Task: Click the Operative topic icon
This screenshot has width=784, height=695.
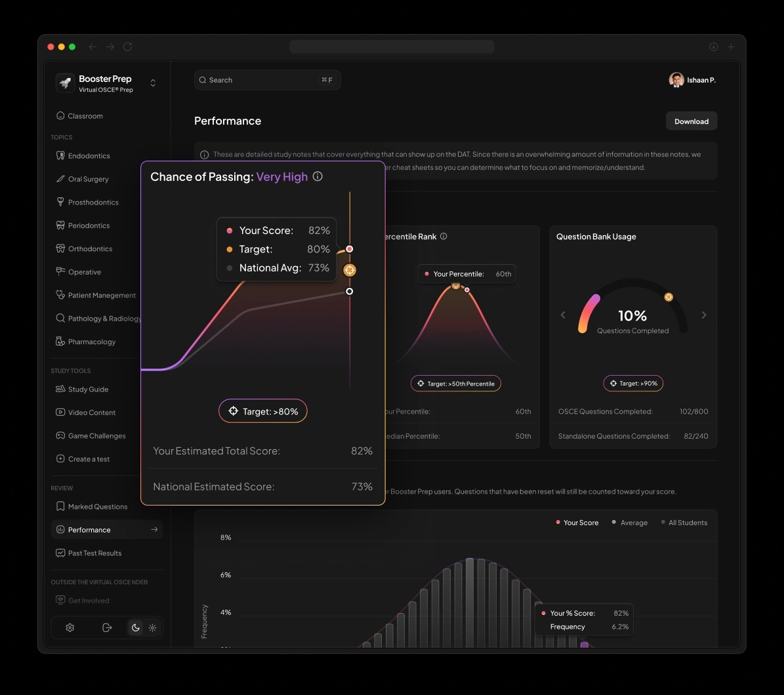Action: pyautogui.click(x=60, y=271)
